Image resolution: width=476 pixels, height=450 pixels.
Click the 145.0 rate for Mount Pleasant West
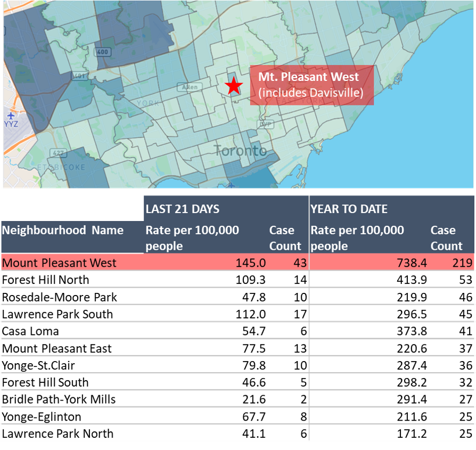pyautogui.click(x=251, y=263)
